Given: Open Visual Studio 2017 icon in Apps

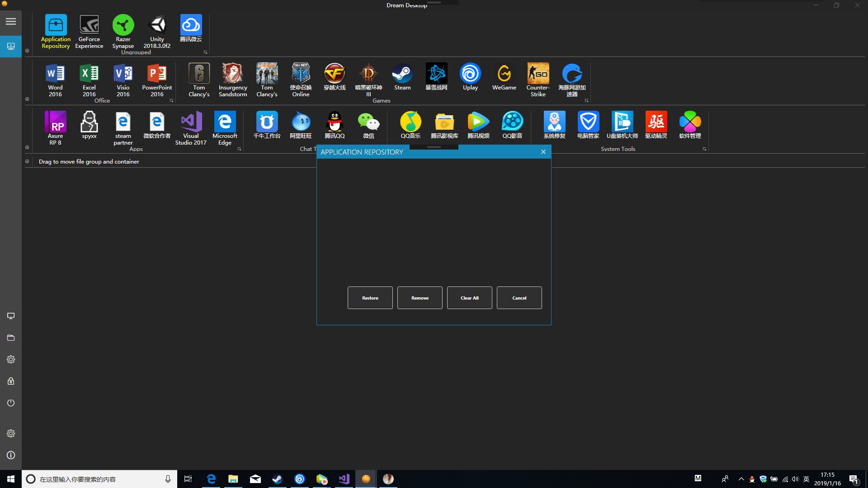Looking at the screenshot, I should 191,122.
